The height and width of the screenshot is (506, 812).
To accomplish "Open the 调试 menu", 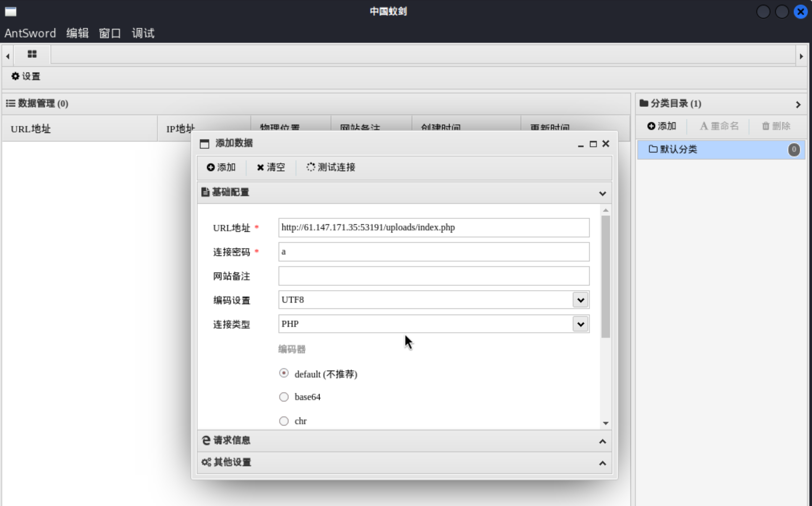I will (143, 33).
